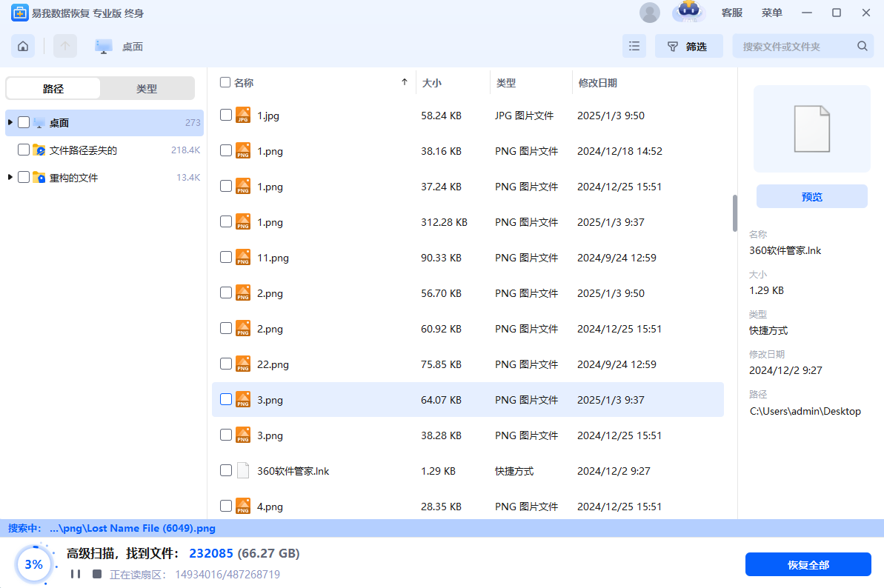
Task: Click the 桌面 breadcrumb label
Action: click(133, 47)
